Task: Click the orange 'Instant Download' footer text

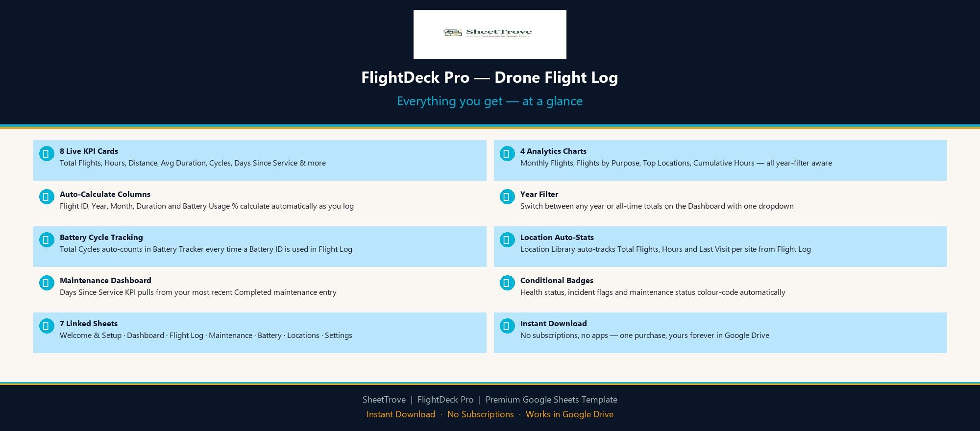Action: pos(401,414)
